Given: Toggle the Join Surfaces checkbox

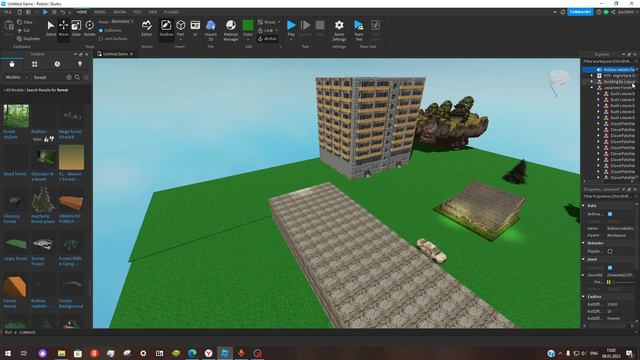Looking at the screenshot, I should [x=101, y=39].
